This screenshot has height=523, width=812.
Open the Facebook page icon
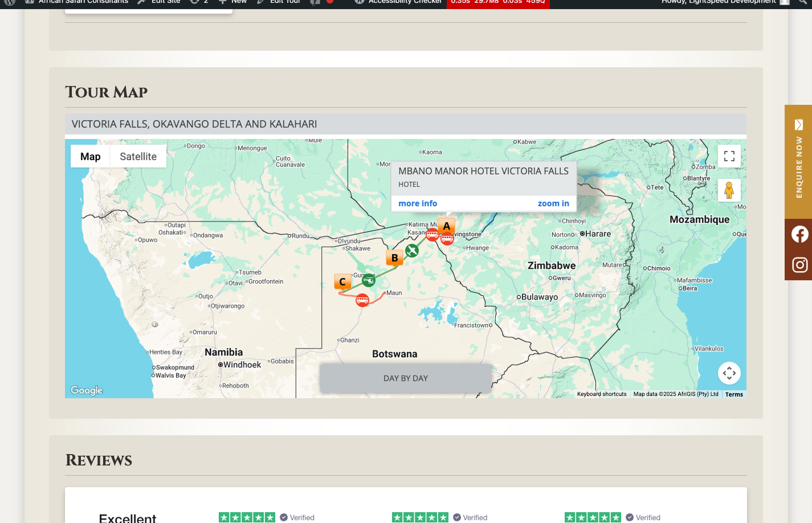coord(799,234)
